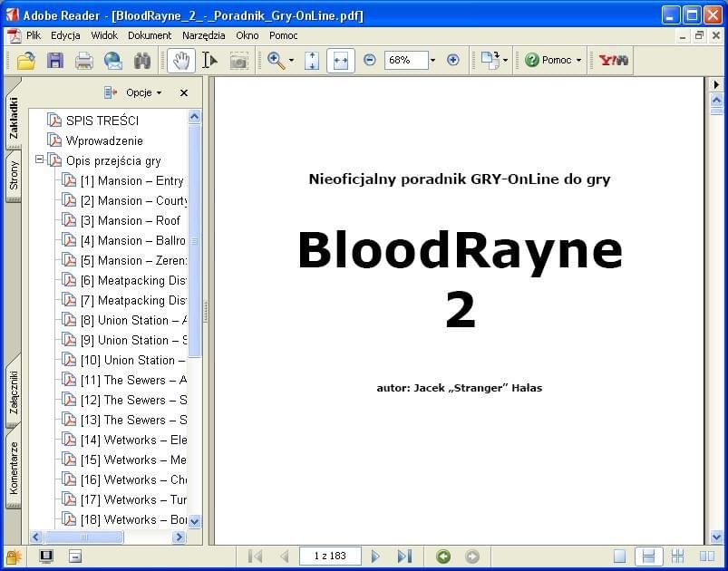Open the zoom percentage dropdown arrow

(432, 61)
